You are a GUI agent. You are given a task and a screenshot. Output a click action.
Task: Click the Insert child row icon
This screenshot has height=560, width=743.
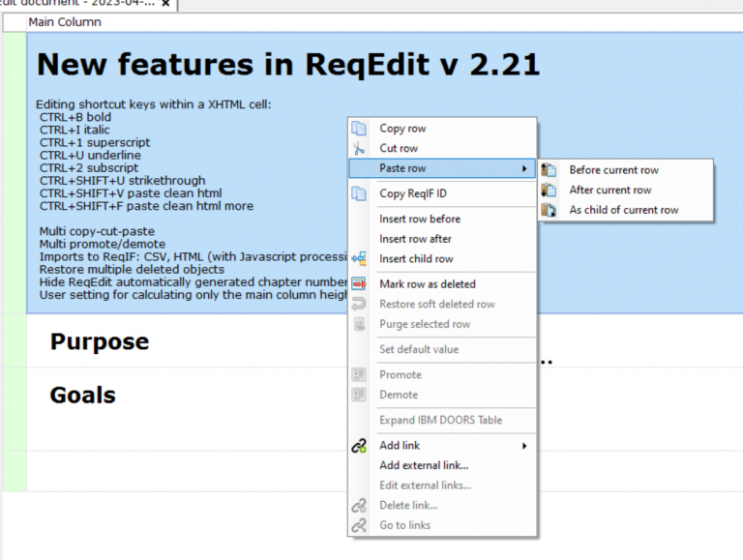pos(359,258)
